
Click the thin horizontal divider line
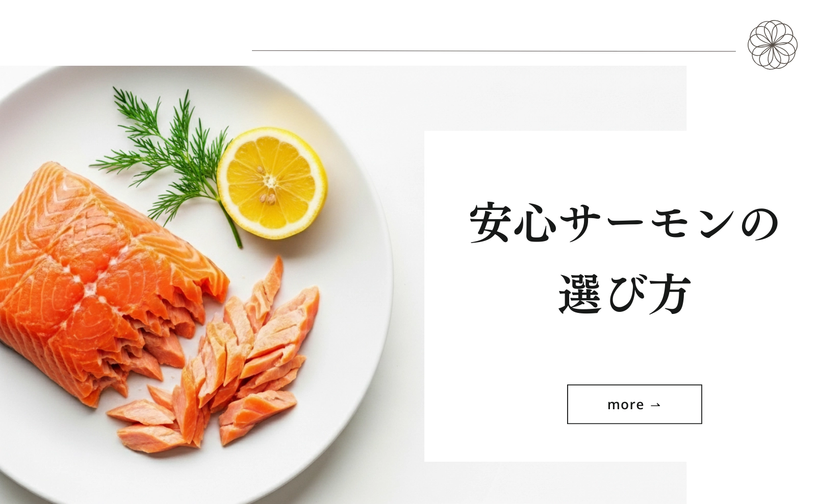point(494,51)
